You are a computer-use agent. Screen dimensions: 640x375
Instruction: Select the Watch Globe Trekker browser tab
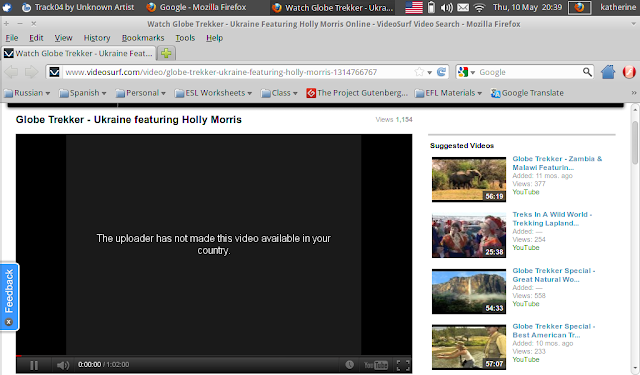click(x=78, y=53)
